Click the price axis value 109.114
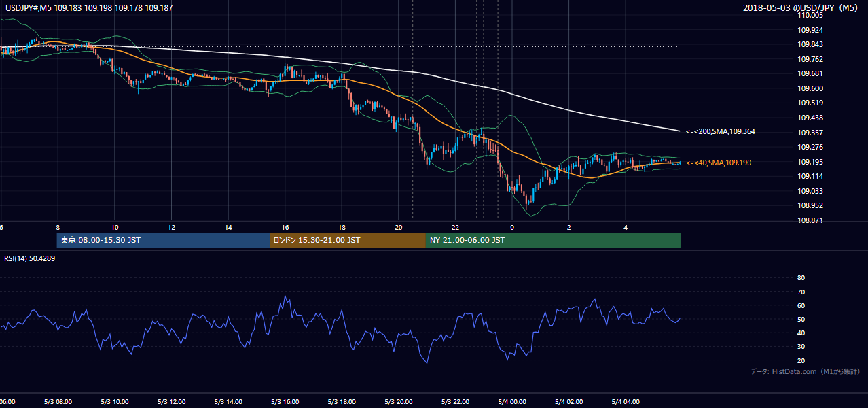Image resolution: width=868 pixels, height=408 pixels. pyautogui.click(x=810, y=176)
